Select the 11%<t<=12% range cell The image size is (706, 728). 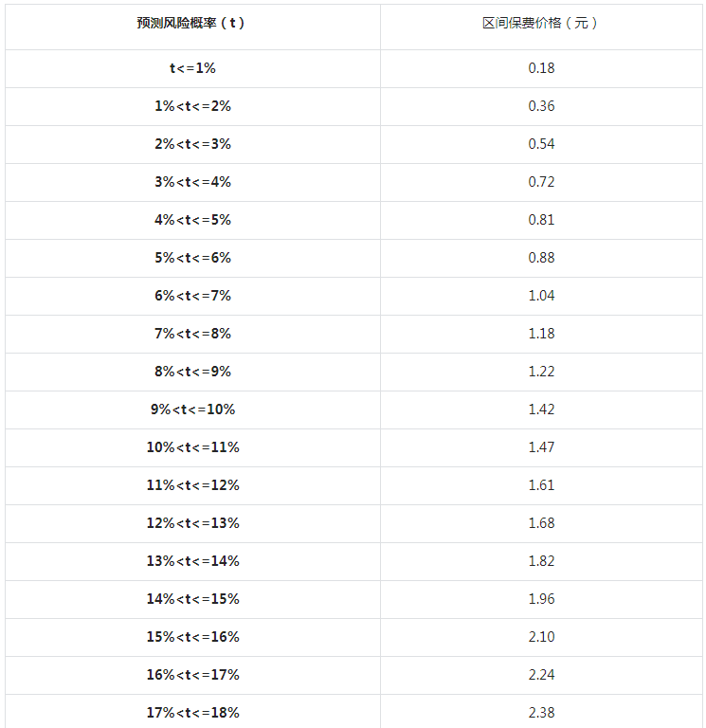click(192, 485)
